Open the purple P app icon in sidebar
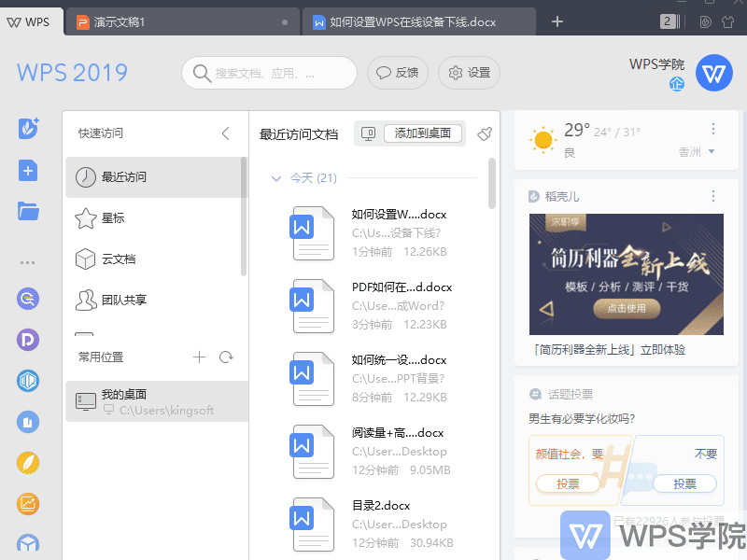This screenshot has width=747, height=560. click(28, 340)
